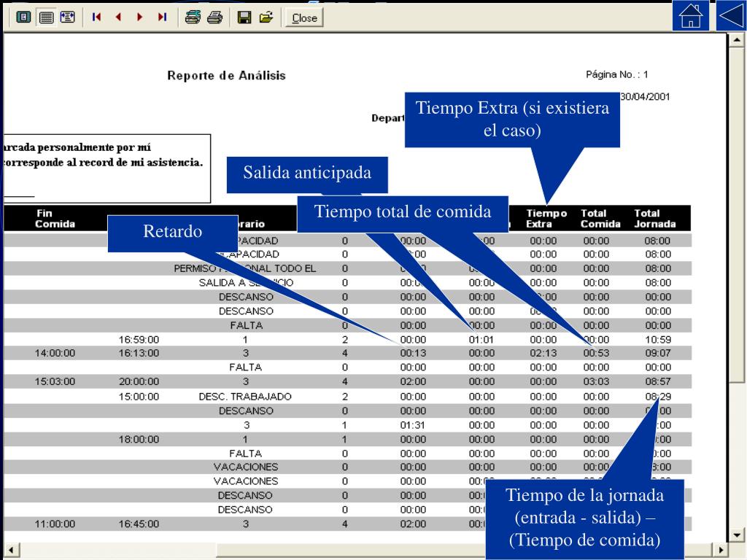Go to the home slide icon

[x=691, y=16]
